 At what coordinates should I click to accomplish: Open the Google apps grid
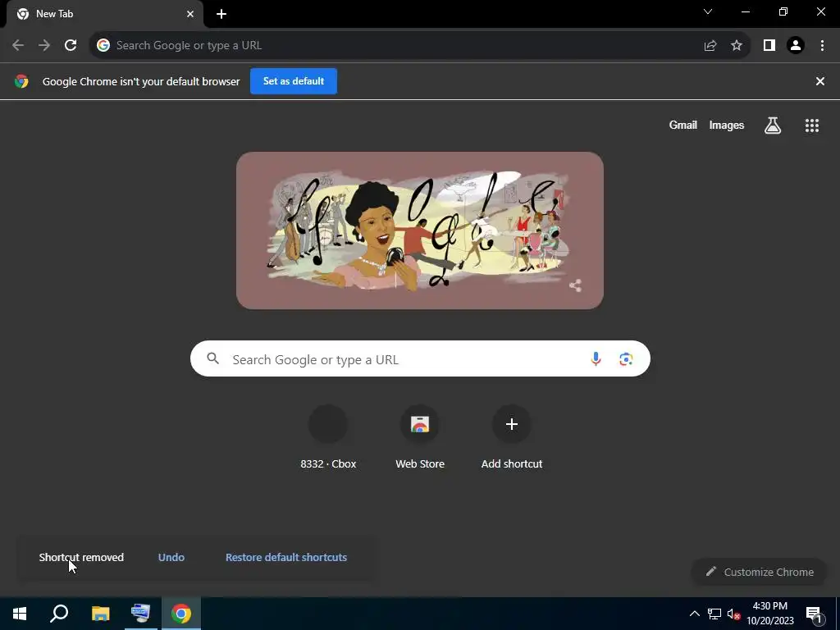click(x=812, y=126)
